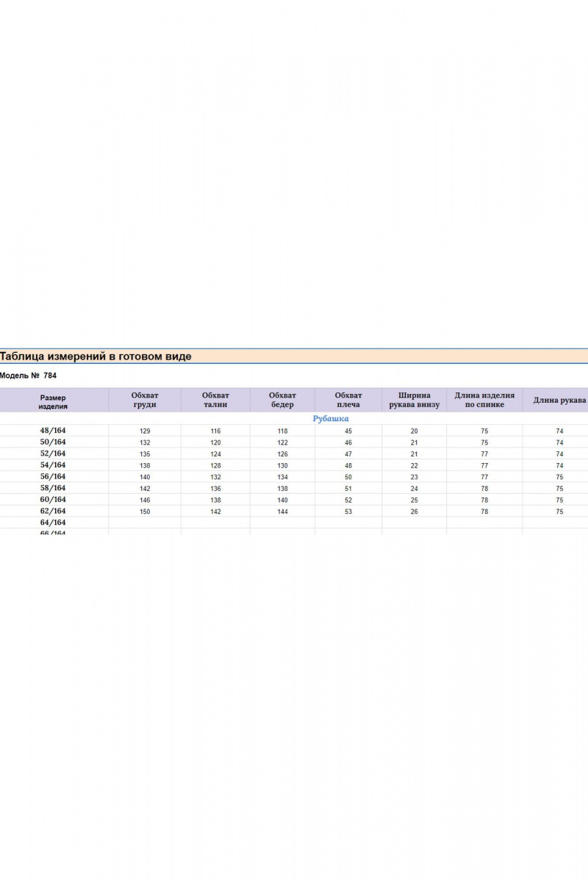Viewport: 588px width, 882px height.
Task: Select the 'Обхват плеча' column header
Action: (348, 400)
